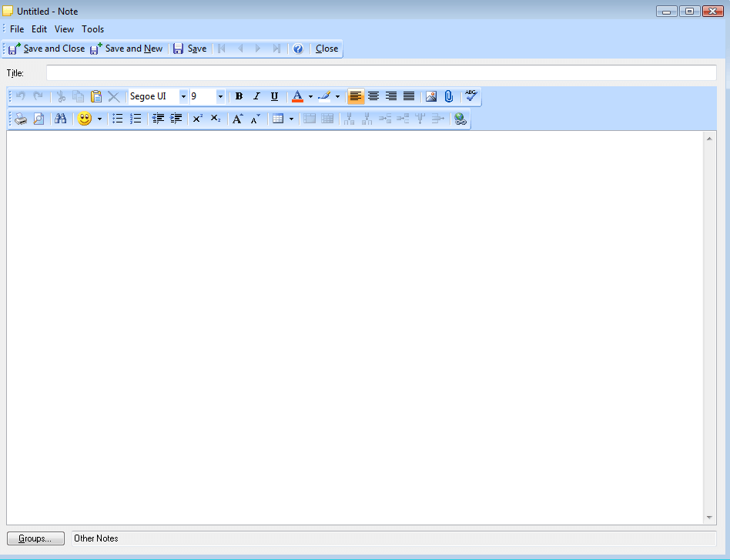Open the Tools menu

(92, 29)
